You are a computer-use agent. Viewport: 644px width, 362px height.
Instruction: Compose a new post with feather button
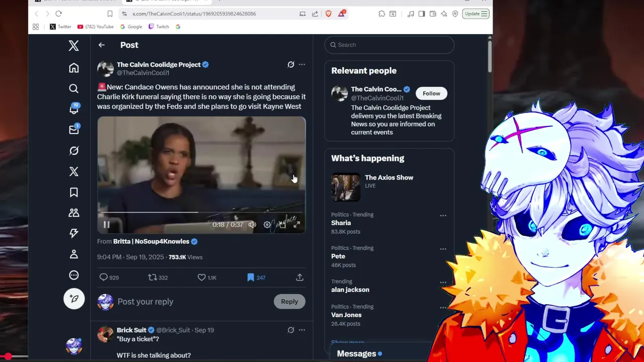(x=74, y=299)
